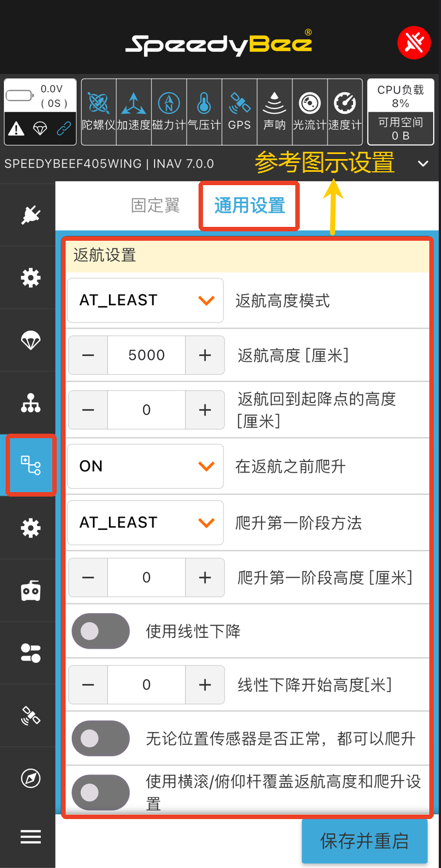441x868 pixels.
Task: Click the 返航高度 value field showing 5000
Action: click(146, 355)
